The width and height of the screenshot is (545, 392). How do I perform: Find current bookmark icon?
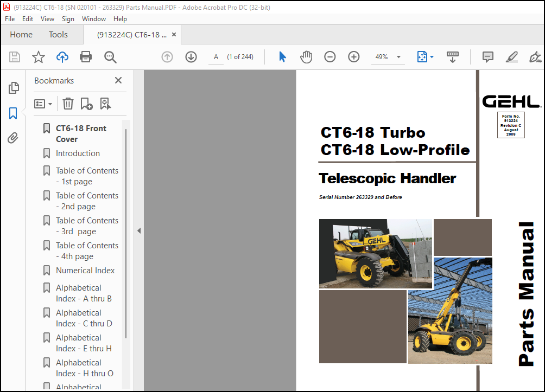tap(105, 104)
